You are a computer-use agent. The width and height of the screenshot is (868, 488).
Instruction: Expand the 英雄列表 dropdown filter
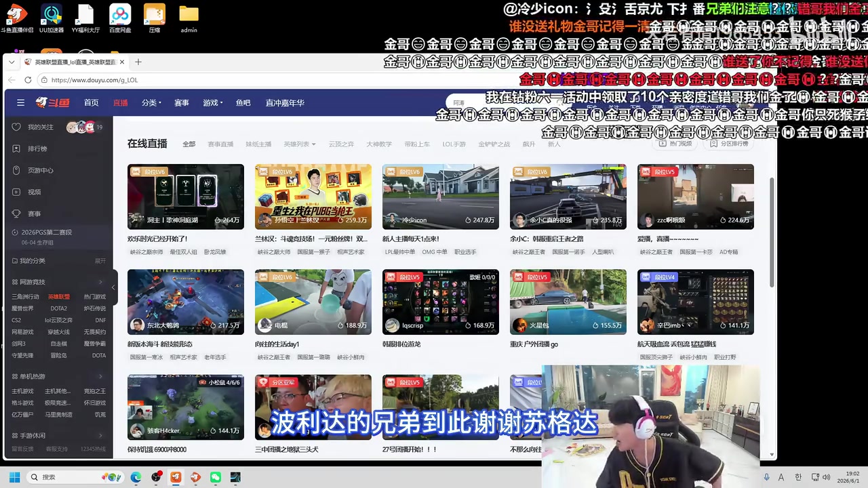300,144
